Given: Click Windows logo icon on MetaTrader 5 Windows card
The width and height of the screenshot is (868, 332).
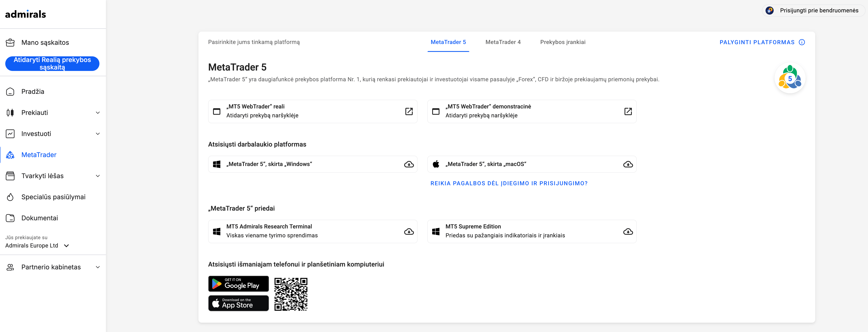Looking at the screenshot, I should point(217,164).
